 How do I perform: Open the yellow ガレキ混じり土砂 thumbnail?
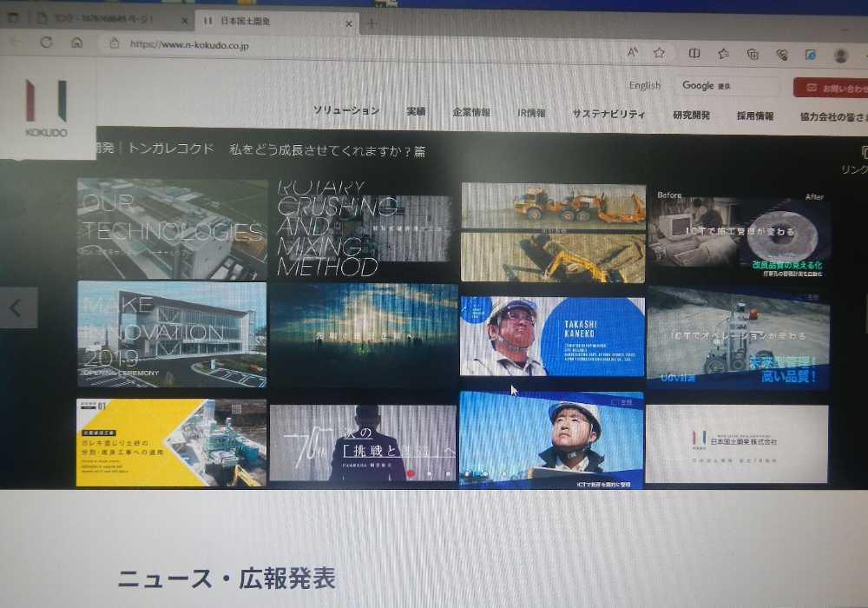[x=171, y=443]
